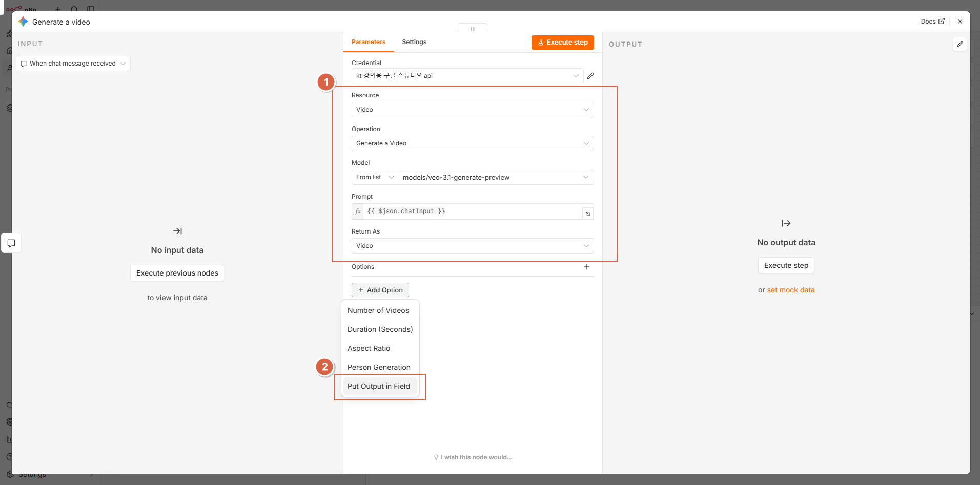Click the expression editor icon in the Prompt field
Viewport: 980px width, 485px height.
588,214
